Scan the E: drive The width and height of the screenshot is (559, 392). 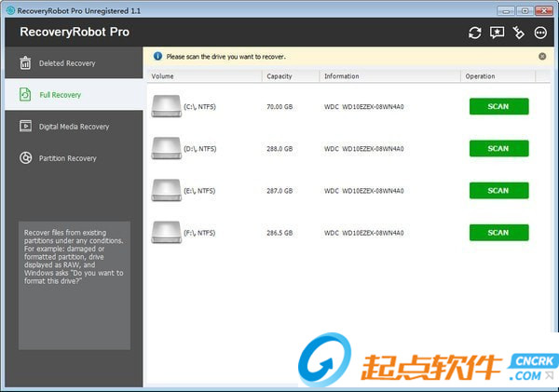click(x=498, y=191)
